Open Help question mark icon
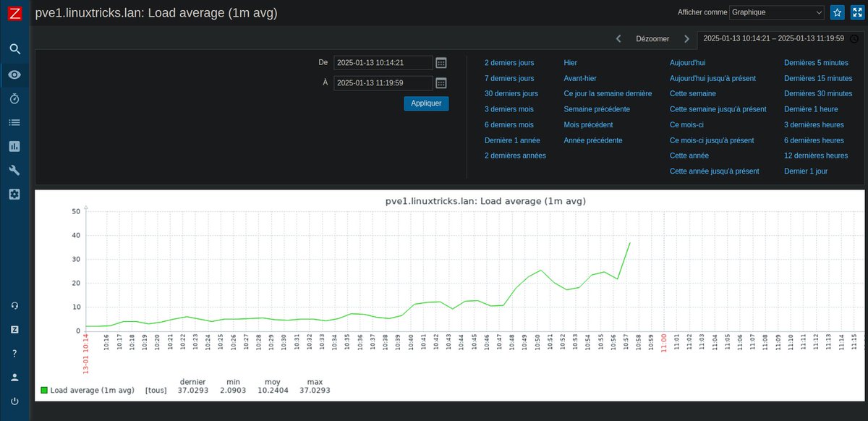 coord(14,353)
